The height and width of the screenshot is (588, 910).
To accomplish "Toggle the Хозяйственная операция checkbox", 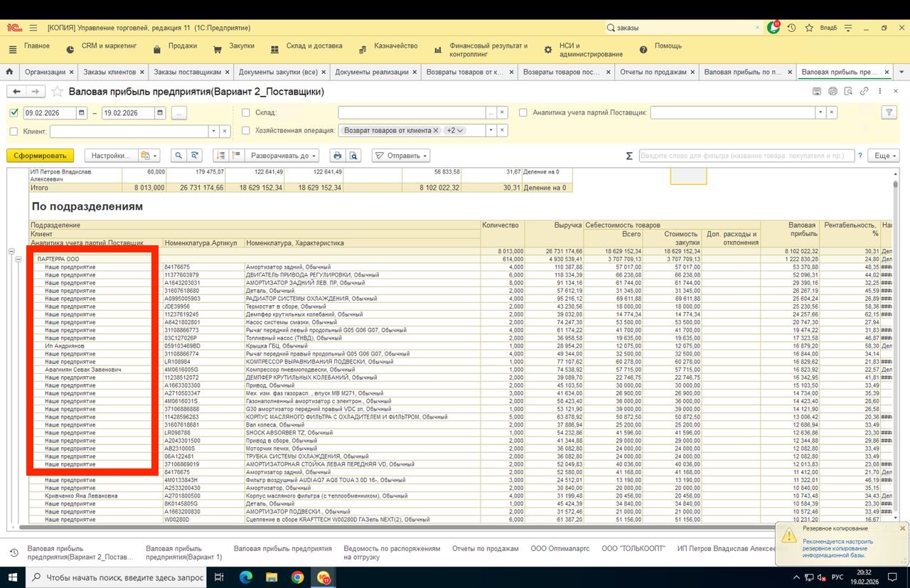I will click(x=246, y=131).
